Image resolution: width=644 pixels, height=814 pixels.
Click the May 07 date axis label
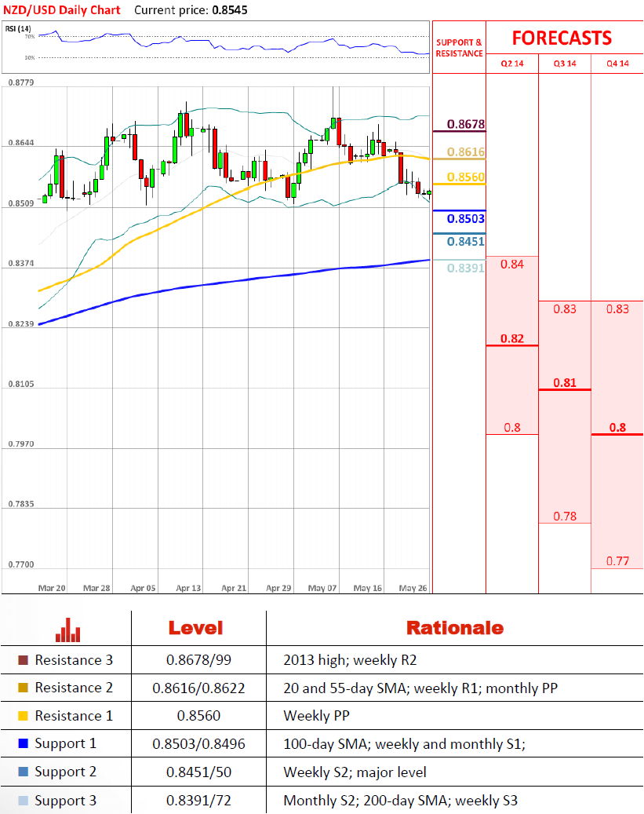click(322, 588)
